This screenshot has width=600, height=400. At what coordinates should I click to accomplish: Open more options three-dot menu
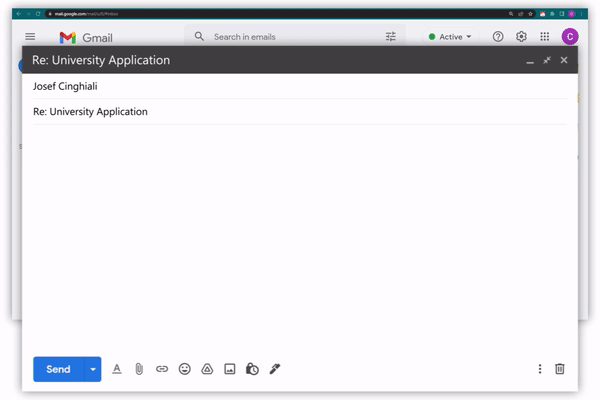tap(540, 369)
